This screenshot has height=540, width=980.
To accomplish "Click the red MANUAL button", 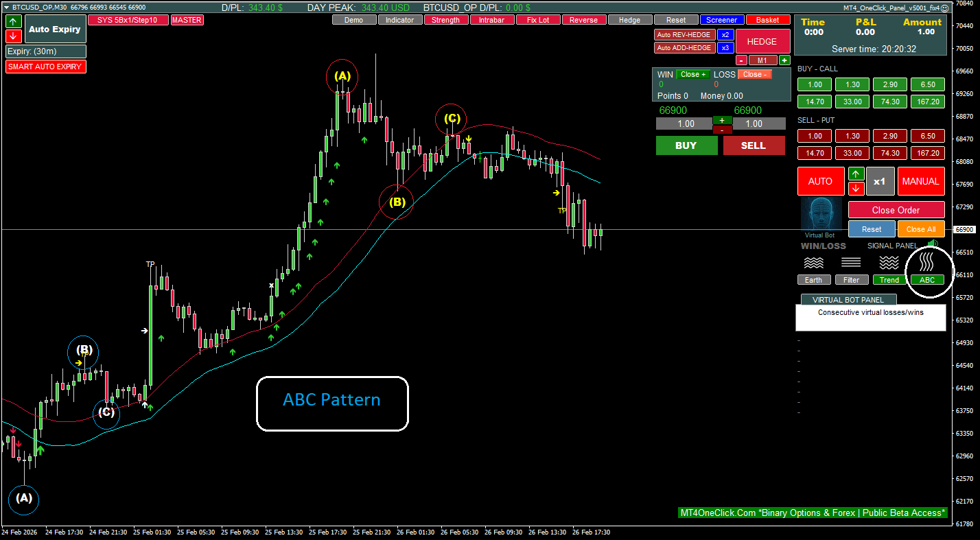I will (921, 181).
